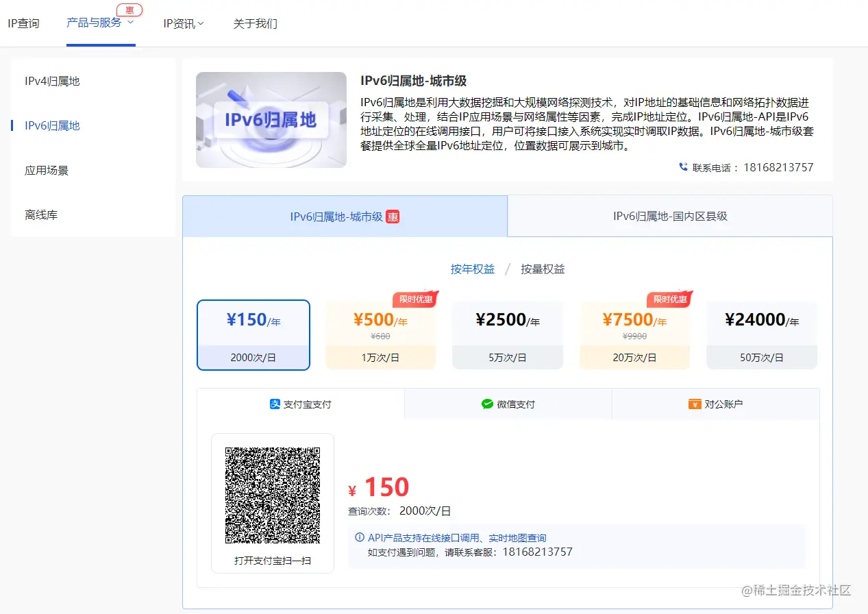Click the IPv6归属地 banner thumbnail

pos(271,120)
